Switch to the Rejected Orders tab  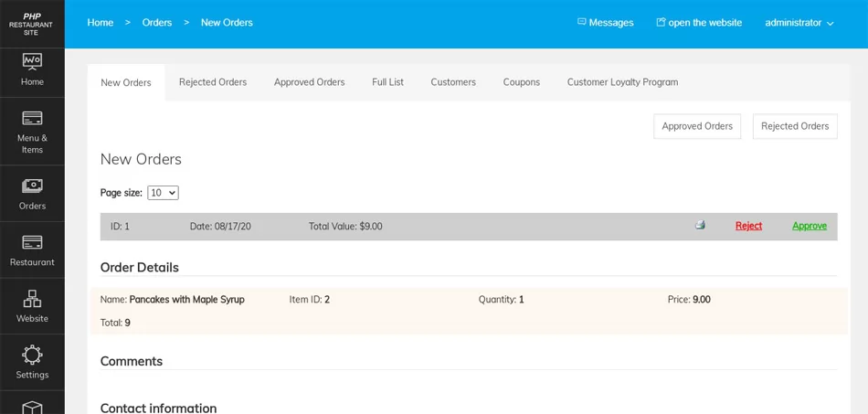[213, 82]
